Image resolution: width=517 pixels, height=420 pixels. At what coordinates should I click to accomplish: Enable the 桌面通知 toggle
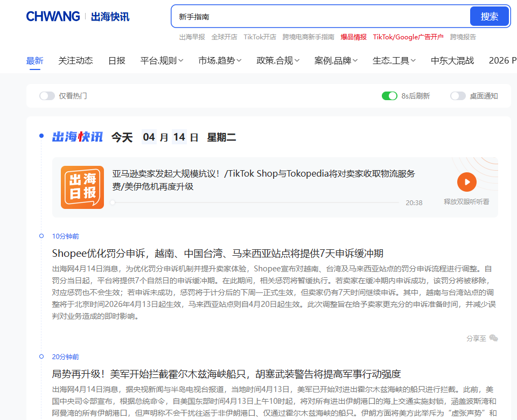(x=458, y=96)
